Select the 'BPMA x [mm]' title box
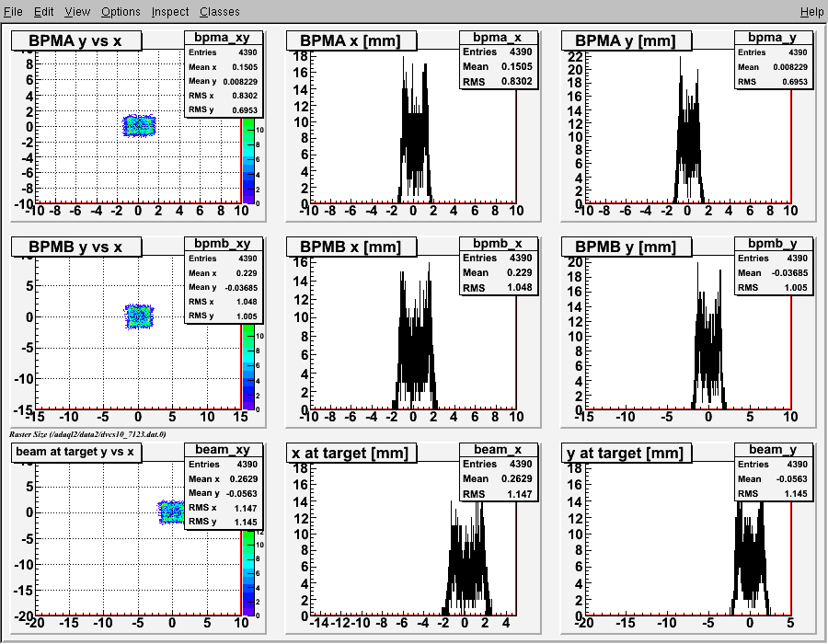The image size is (828, 644). coord(351,40)
